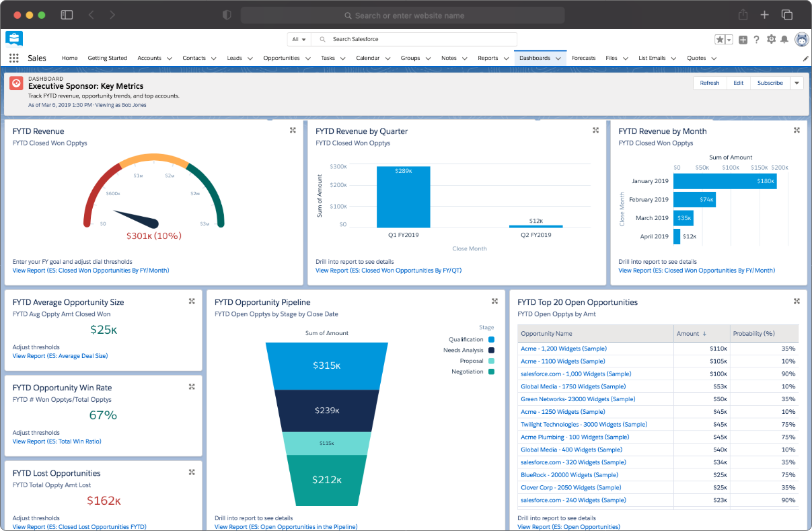Screen dimensions: 812x531
Task: Open the Dashboards tab dropdown chevron
Action: point(558,59)
